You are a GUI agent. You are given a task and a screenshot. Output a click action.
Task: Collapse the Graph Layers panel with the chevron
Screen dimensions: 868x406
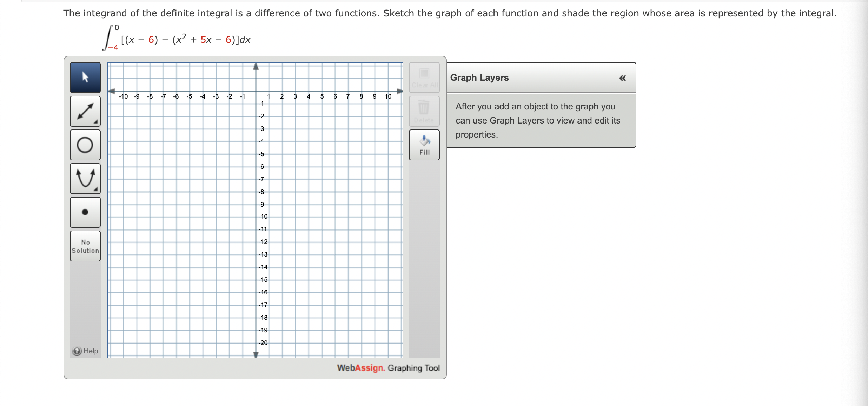point(622,78)
